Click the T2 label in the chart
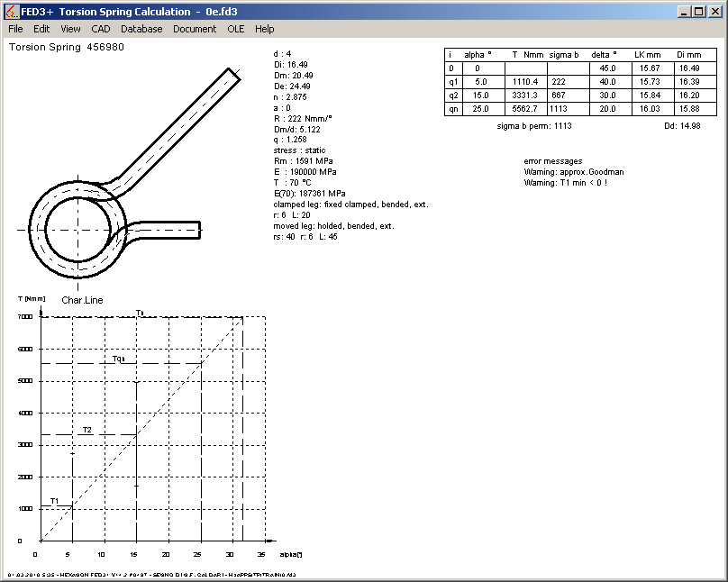728x582 pixels. tap(87, 430)
